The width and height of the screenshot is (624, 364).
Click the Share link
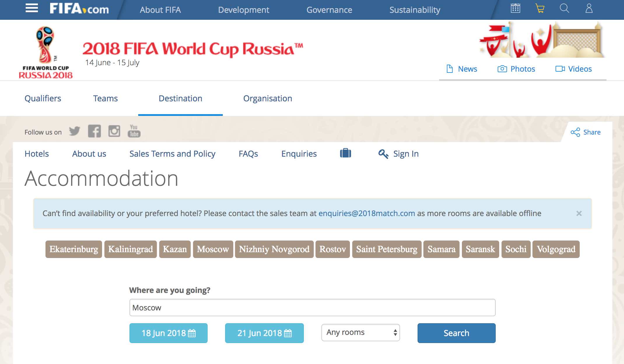tap(586, 132)
